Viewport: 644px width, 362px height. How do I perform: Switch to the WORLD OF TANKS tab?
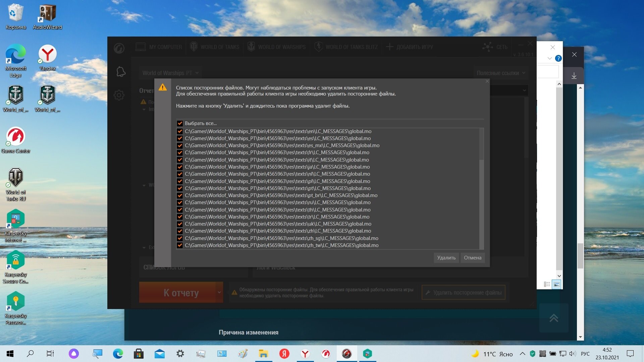tap(215, 47)
